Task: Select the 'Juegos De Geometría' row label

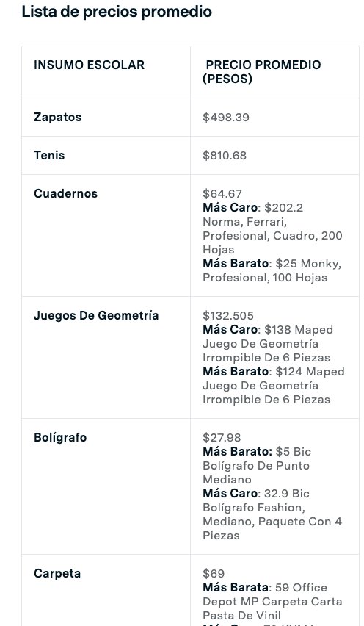Action: (x=96, y=315)
